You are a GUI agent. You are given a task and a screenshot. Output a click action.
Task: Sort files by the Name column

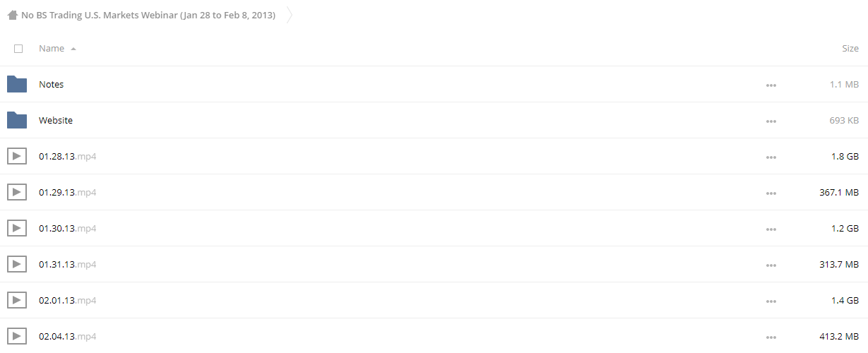[52, 49]
